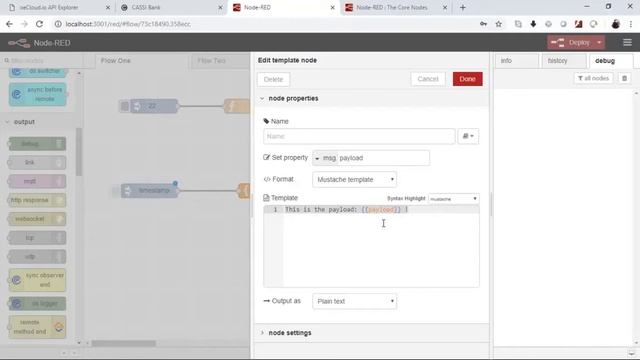Switch to the info sidebar tab

[517, 61]
